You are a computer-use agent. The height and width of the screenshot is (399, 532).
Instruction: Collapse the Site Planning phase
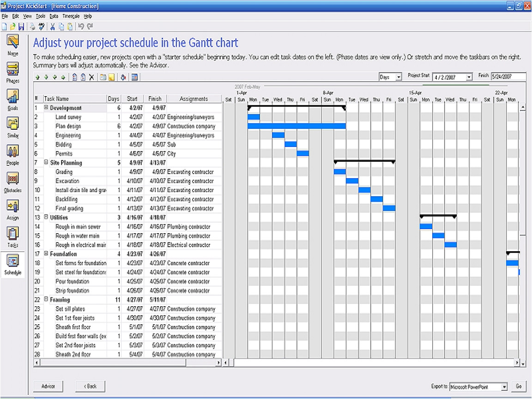pyautogui.click(x=46, y=163)
